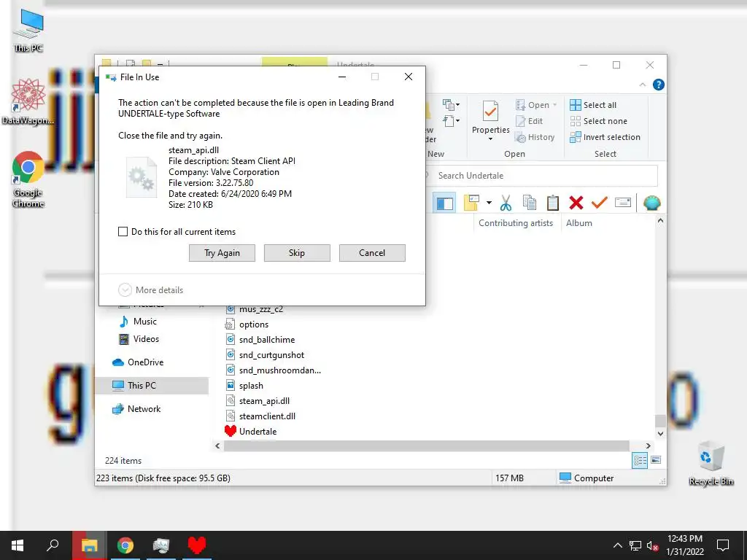Click the orange checkmark properties icon in toolbar
The height and width of the screenshot is (560, 747).
600,203
